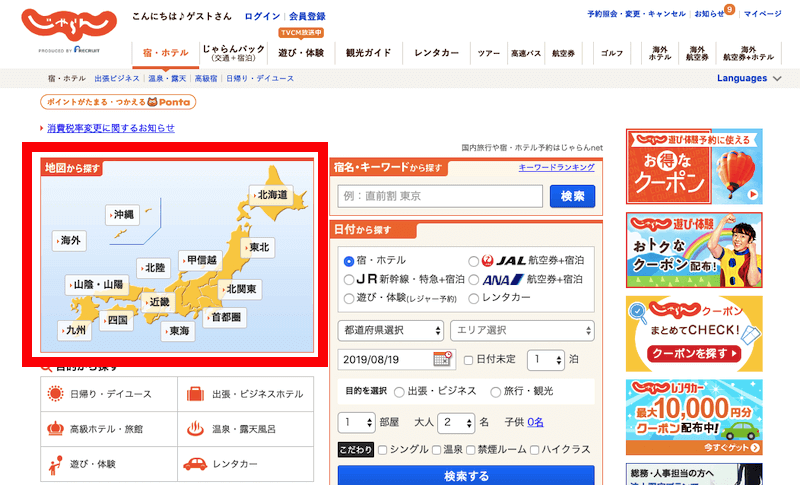
Task: Choose 出張・ビジネス as purpose
Action: (x=399, y=392)
